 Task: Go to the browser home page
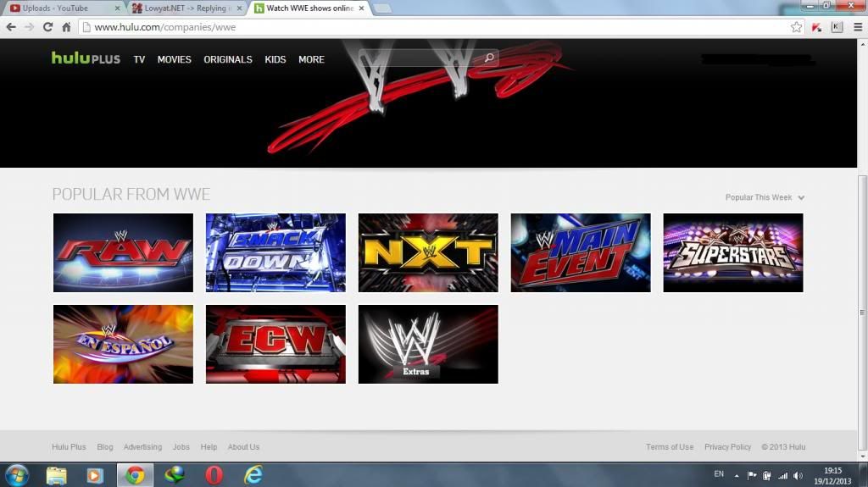point(67,27)
